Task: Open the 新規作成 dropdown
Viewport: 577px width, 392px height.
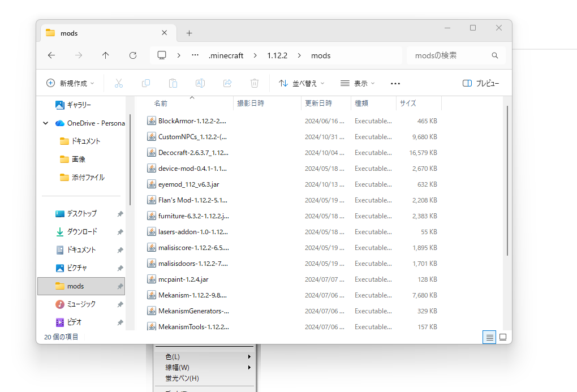Action: click(70, 83)
